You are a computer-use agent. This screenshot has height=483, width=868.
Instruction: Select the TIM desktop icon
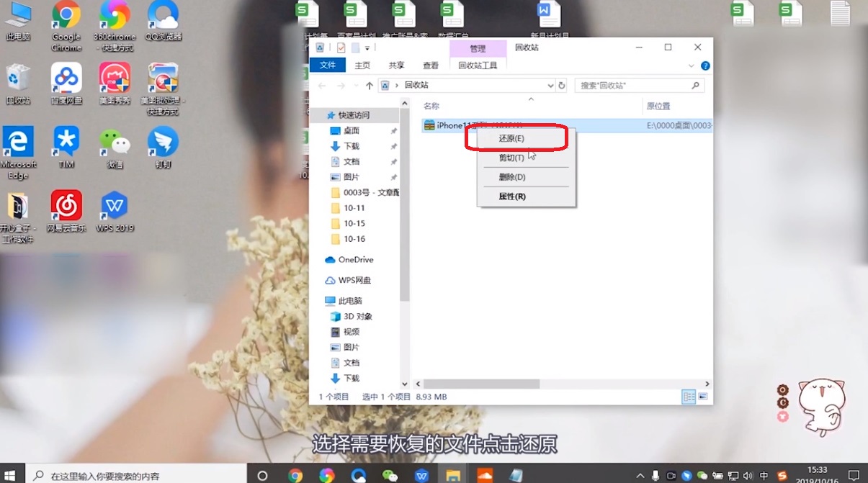coord(66,148)
